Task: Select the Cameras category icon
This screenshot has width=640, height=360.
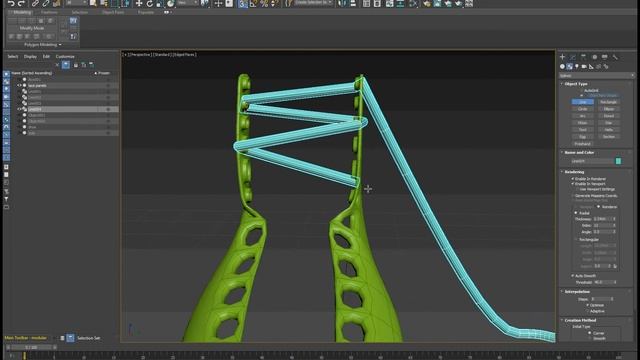Action: tap(584, 67)
